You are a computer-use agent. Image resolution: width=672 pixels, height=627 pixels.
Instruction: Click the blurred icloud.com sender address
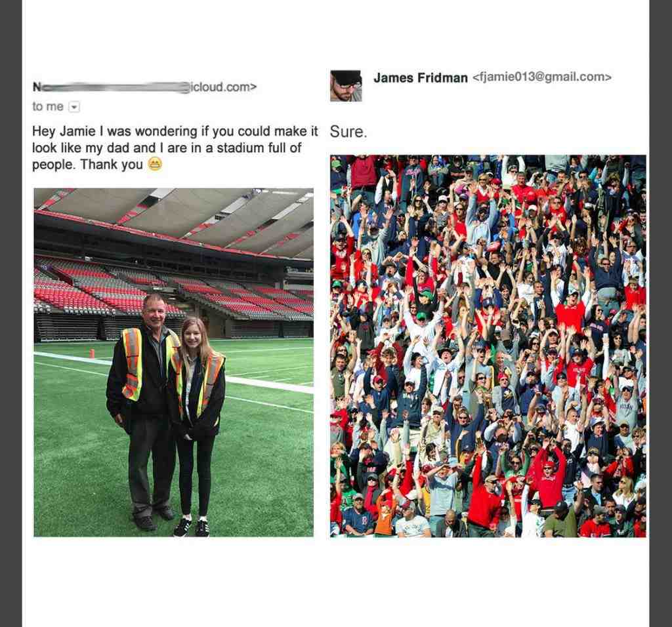(144, 87)
